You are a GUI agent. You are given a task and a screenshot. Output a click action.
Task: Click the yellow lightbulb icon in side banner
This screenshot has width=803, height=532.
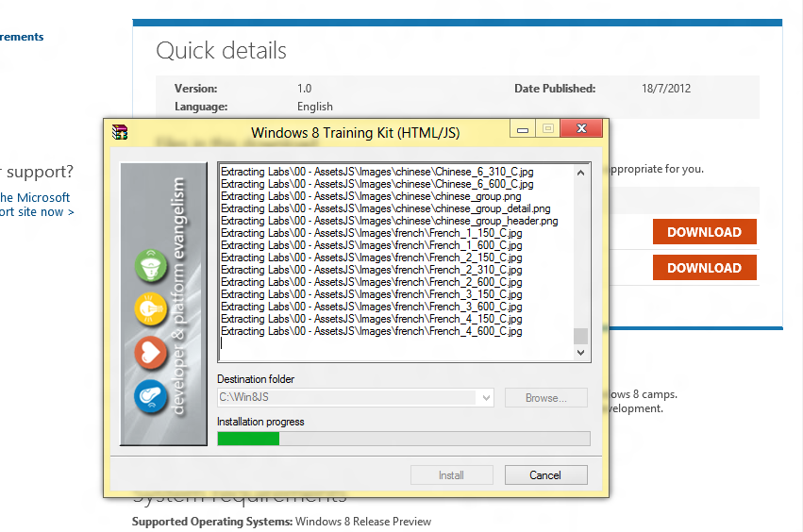pyautogui.click(x=151, y=309)
